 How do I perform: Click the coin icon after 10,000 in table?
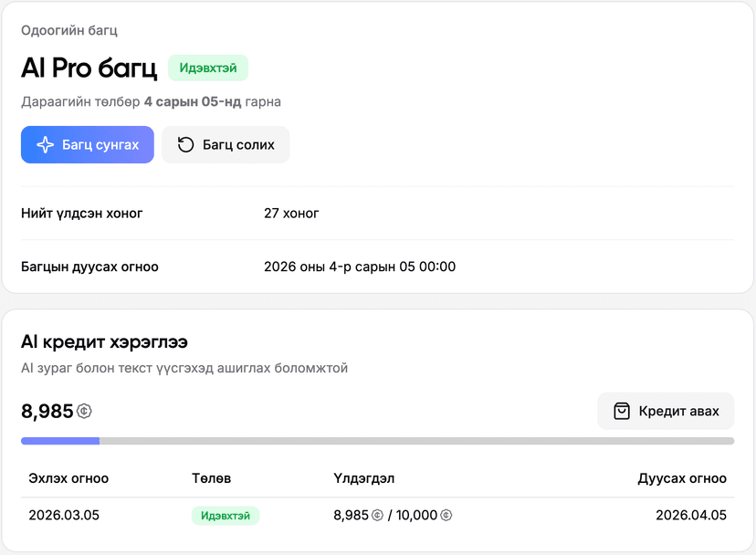click(x=446, y=516)
